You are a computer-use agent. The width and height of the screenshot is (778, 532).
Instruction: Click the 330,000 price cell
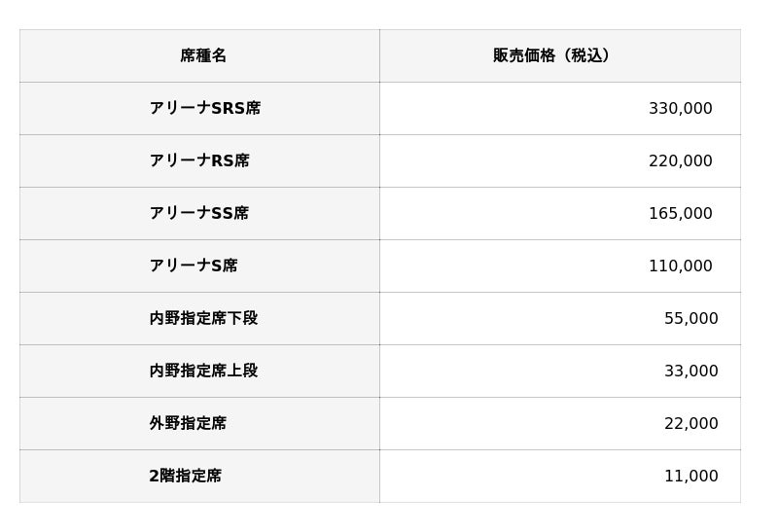coord(680,109)
